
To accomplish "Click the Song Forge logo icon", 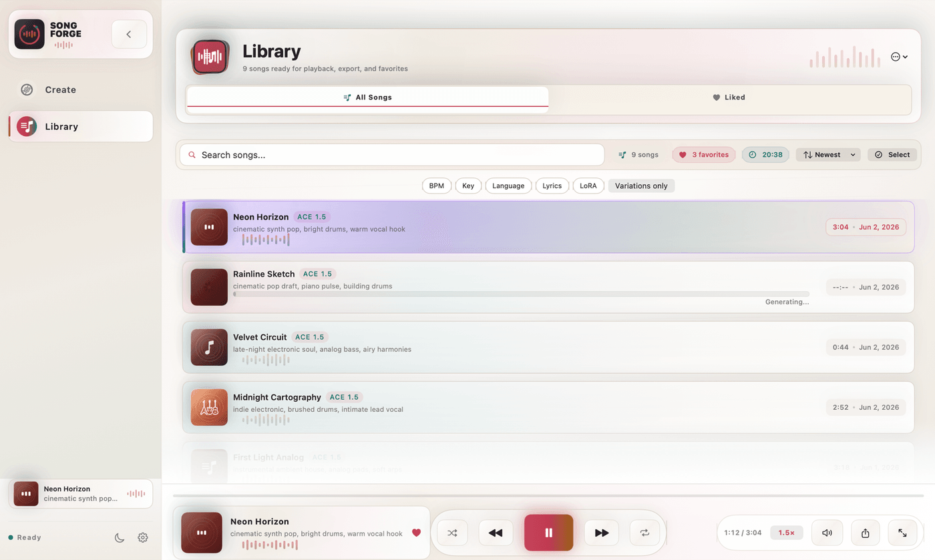I will [x=29, y=34].
